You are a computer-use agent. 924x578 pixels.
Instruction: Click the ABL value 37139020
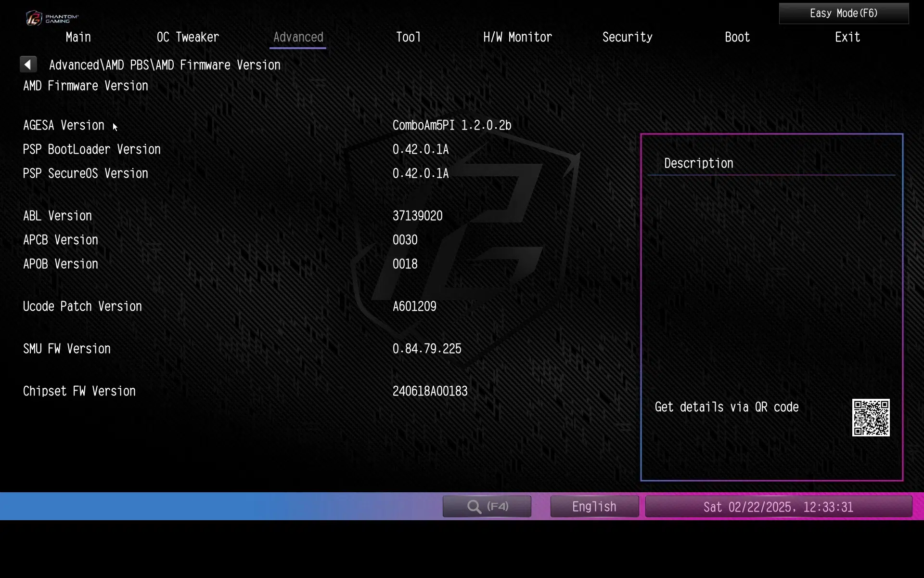click(417, 216)
